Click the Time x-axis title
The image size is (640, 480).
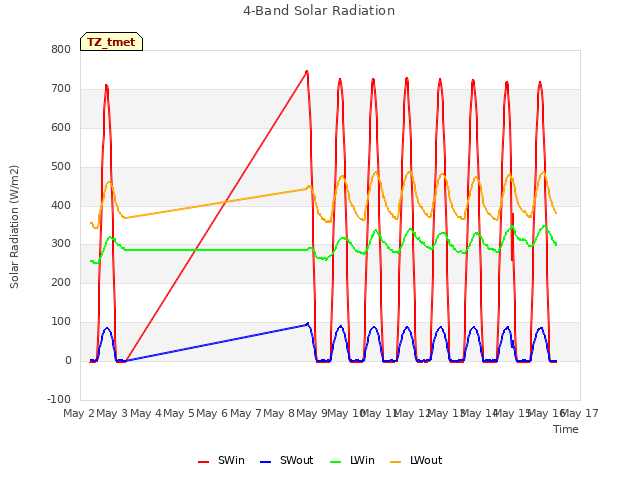(x=566, y=429)
